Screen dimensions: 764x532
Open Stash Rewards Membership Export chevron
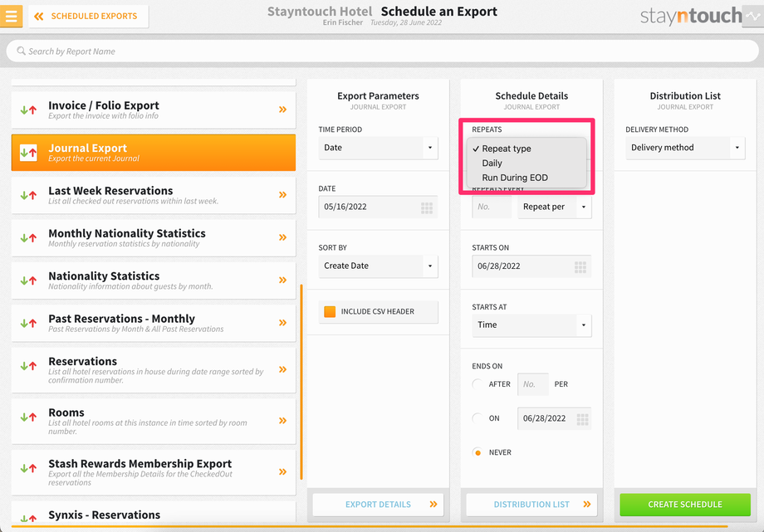coord(282,471)
